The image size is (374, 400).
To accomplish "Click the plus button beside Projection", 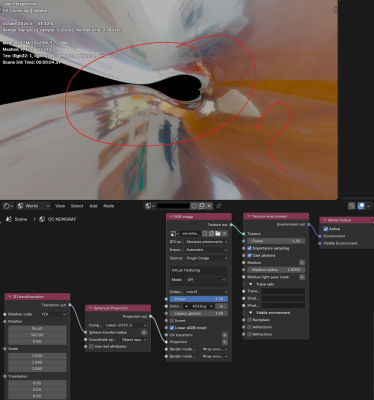I will pos(225,342).
